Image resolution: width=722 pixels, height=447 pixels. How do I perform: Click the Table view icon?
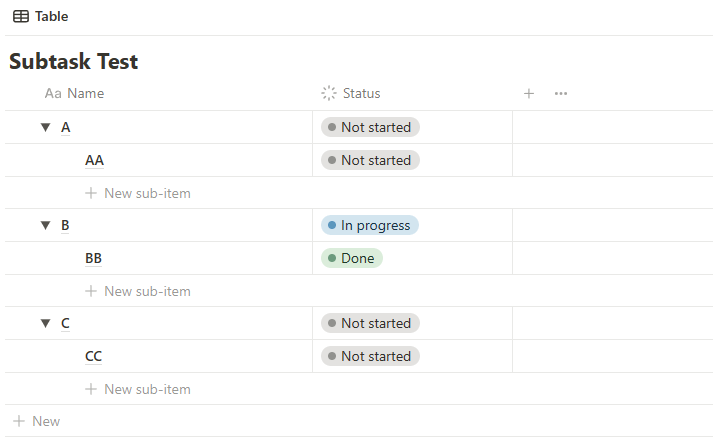click(x=21, y=17)
